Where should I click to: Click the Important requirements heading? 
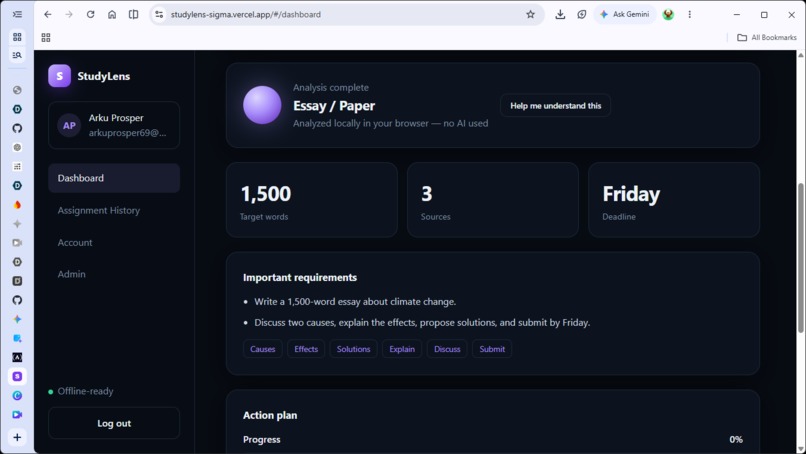[300, 278]
